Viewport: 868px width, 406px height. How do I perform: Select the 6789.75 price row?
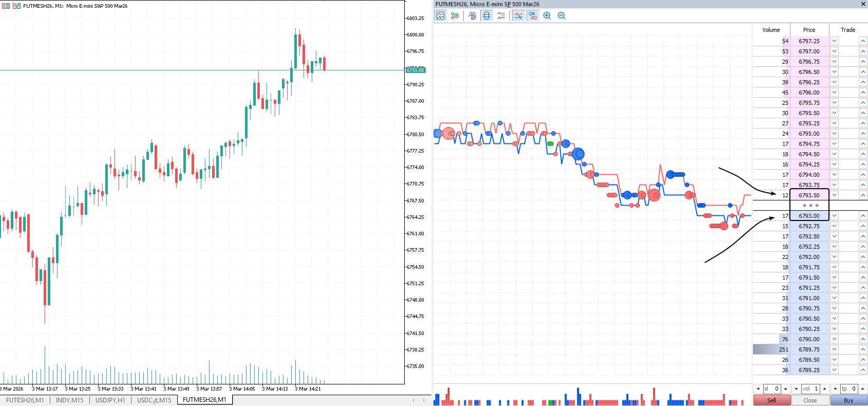click(809, 349)
